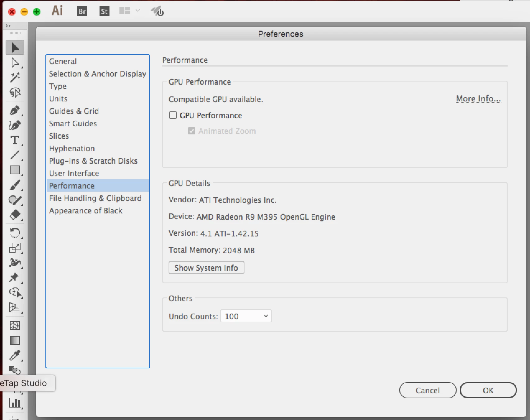
Task: Select the Line Segment tool
Action: click(x=15, y=155)
